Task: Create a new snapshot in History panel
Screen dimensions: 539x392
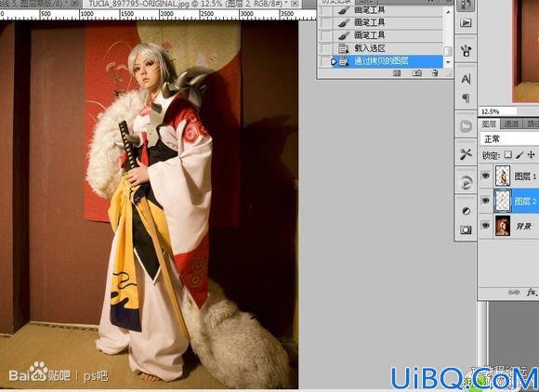Action: coord(416,72)
